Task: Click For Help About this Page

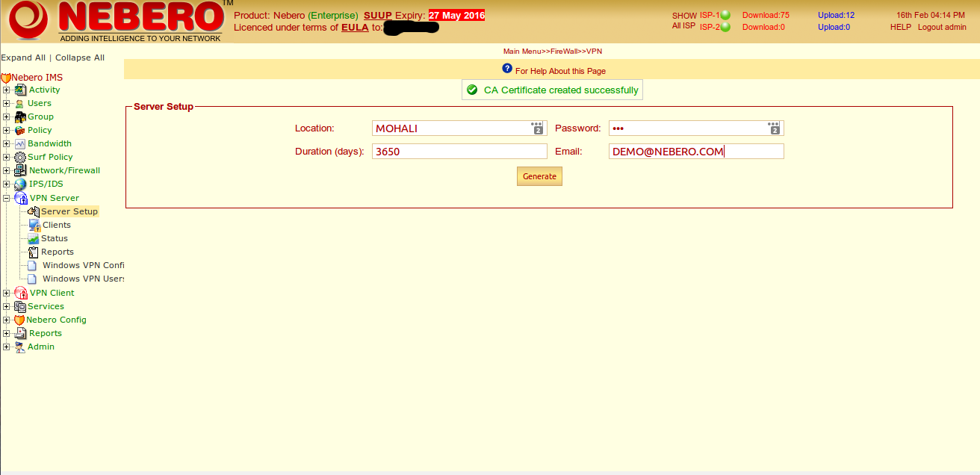Action: pos(561,71)
